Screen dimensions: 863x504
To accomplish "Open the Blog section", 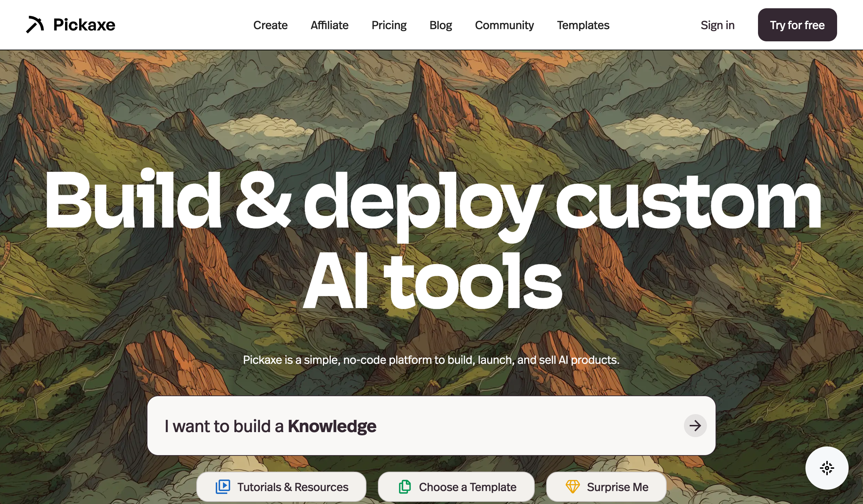I will (x=440, y=25).
